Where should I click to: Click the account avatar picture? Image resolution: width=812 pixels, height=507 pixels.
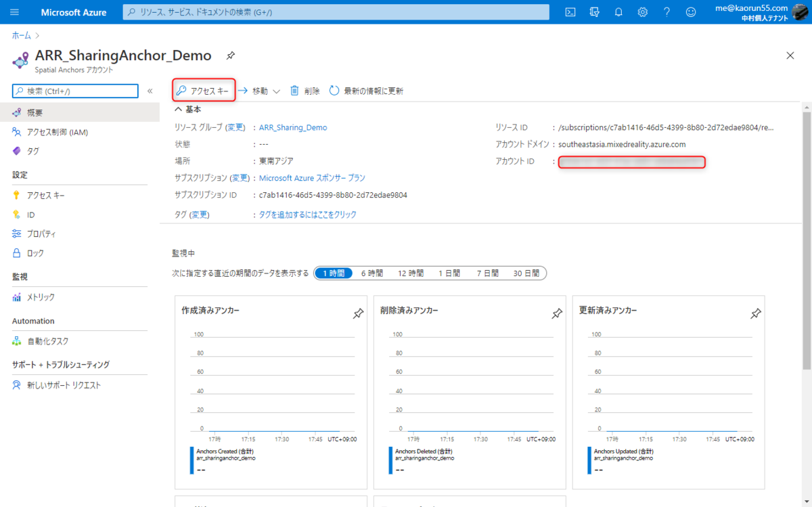tap(800, 12)
